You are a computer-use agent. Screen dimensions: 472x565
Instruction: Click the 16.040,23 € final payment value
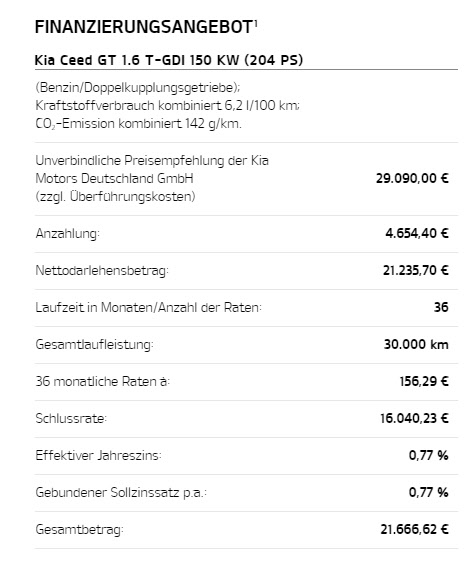click(x=414, y=418)
